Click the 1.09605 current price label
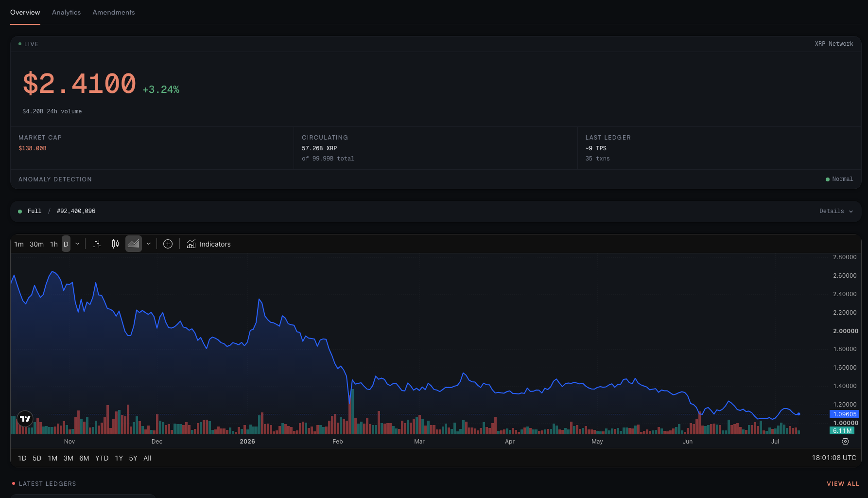 [x=844, y=414]
